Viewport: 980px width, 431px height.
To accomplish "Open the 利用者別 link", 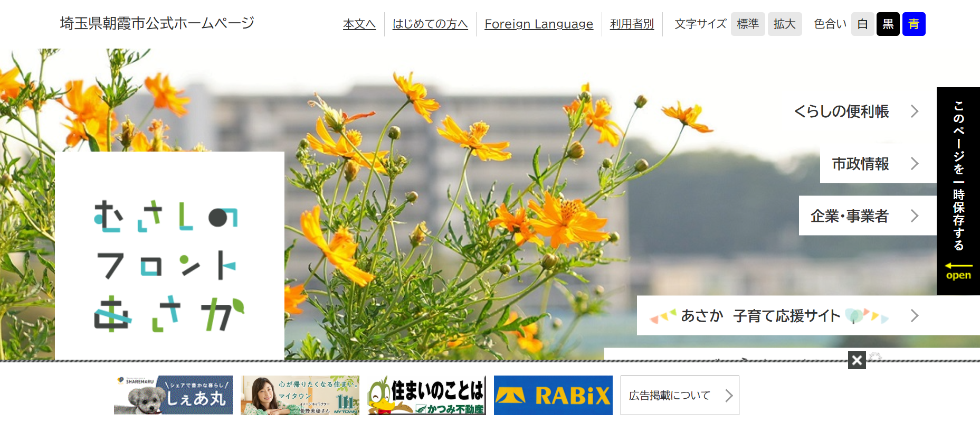I will (x=632, y=24).
